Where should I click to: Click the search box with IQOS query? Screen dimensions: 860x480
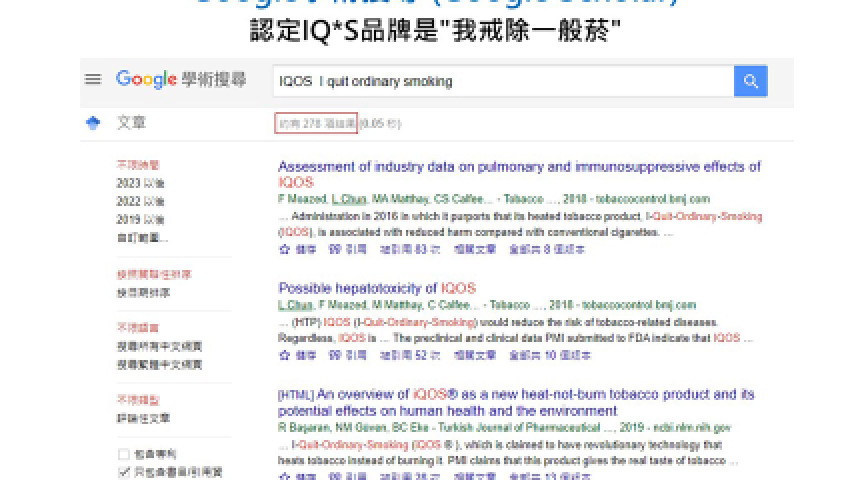pos(500,81)
